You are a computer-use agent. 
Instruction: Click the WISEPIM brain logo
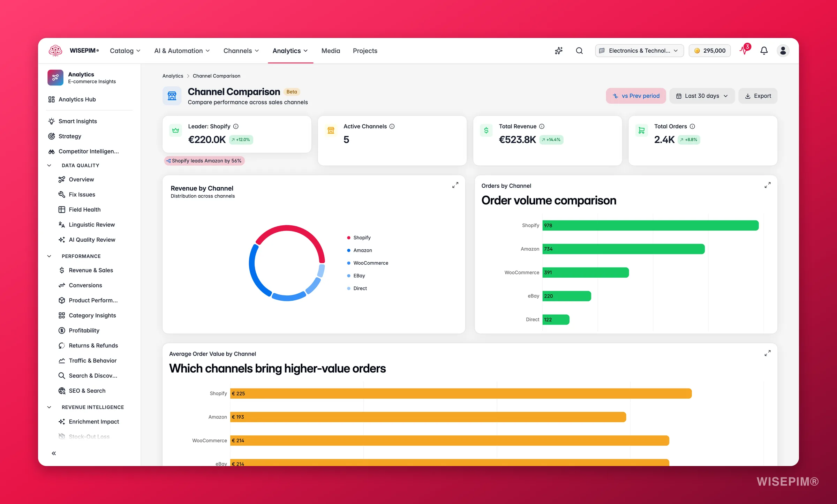point(55,51)
